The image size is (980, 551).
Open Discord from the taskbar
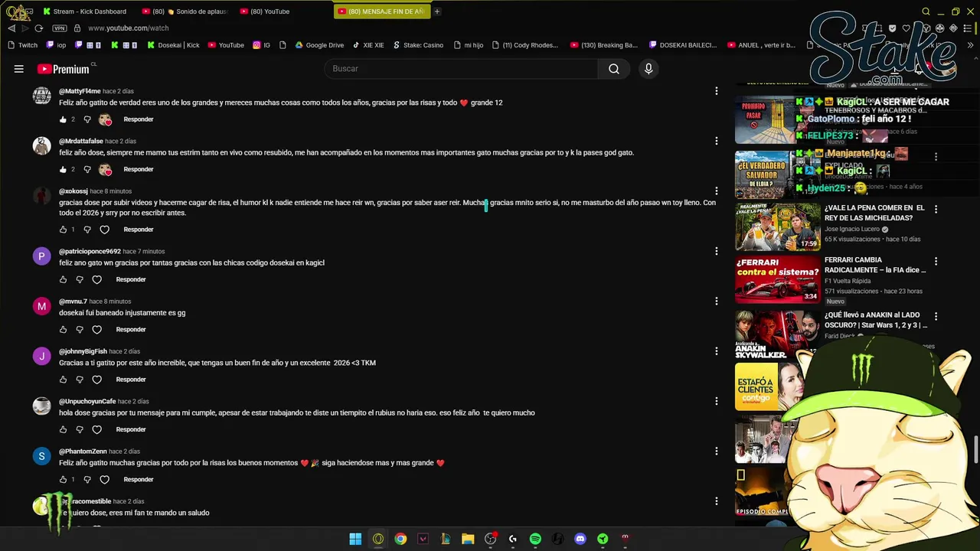pyautogui.click(x=580, y=539)
